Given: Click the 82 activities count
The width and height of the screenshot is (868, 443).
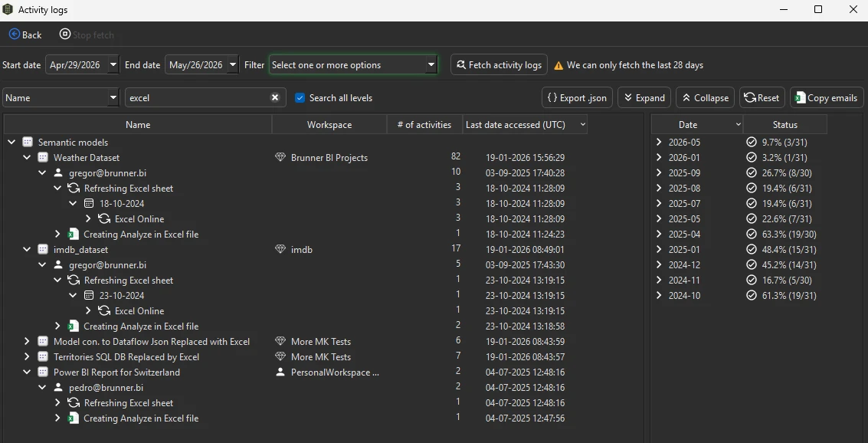Looking at the screenshot, I should coord(456,156).
